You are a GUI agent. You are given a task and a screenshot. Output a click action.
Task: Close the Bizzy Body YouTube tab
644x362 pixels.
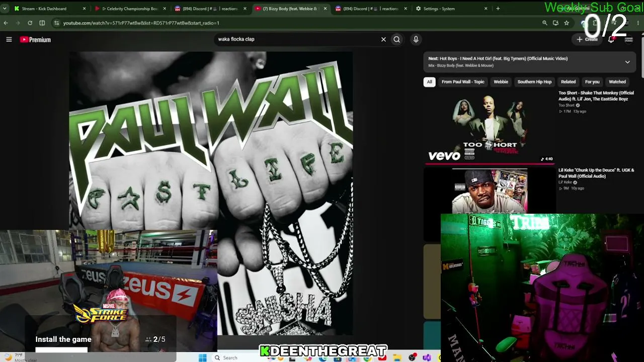(325, 9)
